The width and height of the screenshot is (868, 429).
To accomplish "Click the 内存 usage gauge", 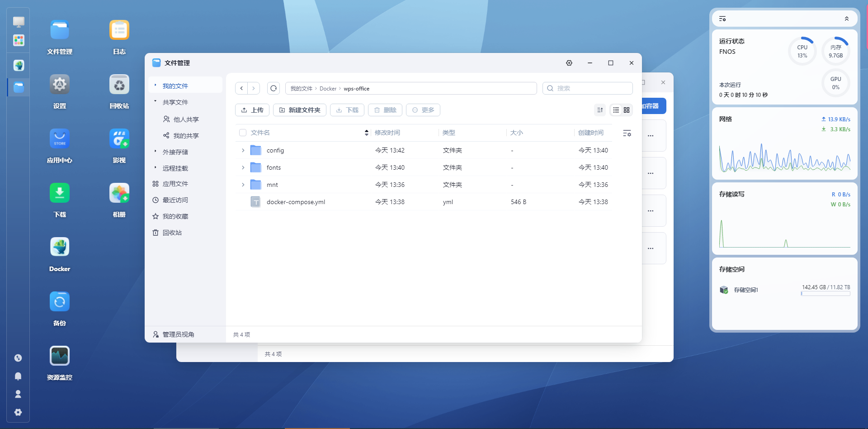I will click(x=835, y=51).
